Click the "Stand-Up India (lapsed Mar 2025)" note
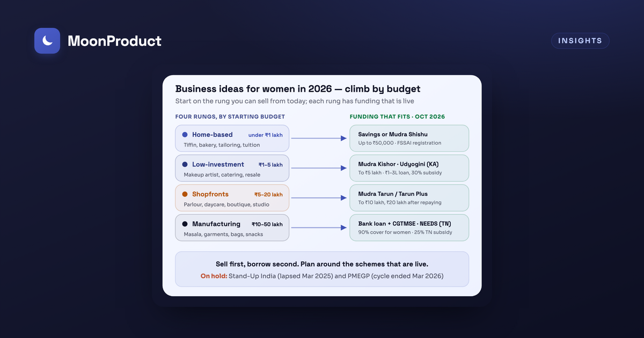Image resolution: width=644 pixels, height=338 pixels. coord(281,276)
